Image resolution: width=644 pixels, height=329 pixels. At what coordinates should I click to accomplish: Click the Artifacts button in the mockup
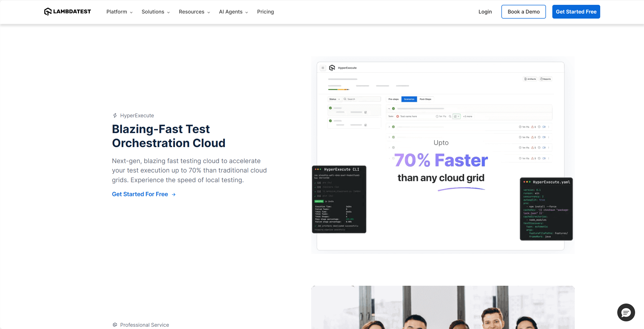tap(530, 79)
